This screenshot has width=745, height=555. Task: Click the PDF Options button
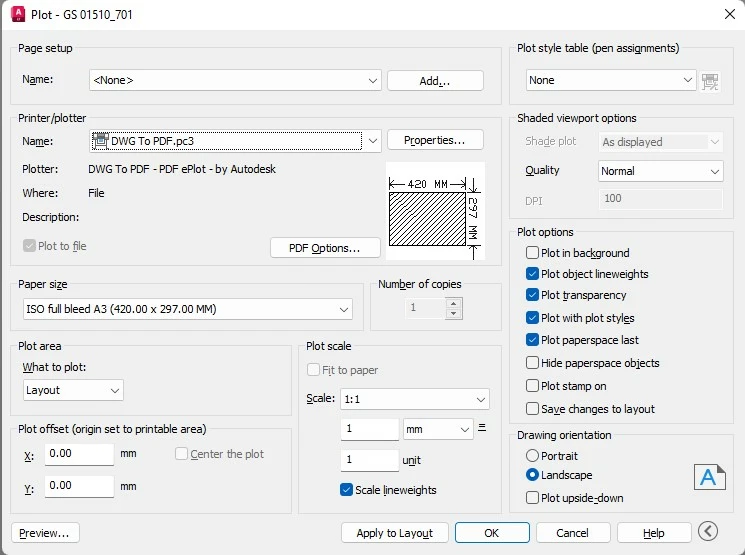(325, 248)
